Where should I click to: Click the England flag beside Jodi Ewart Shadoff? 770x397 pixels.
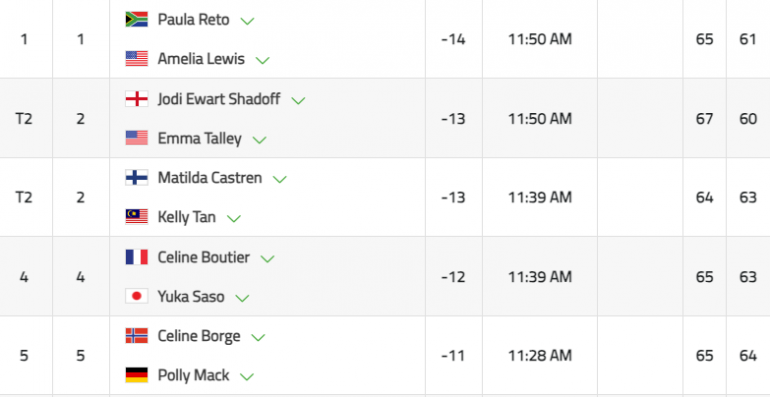pyautogui.click(x=137, y=99)
